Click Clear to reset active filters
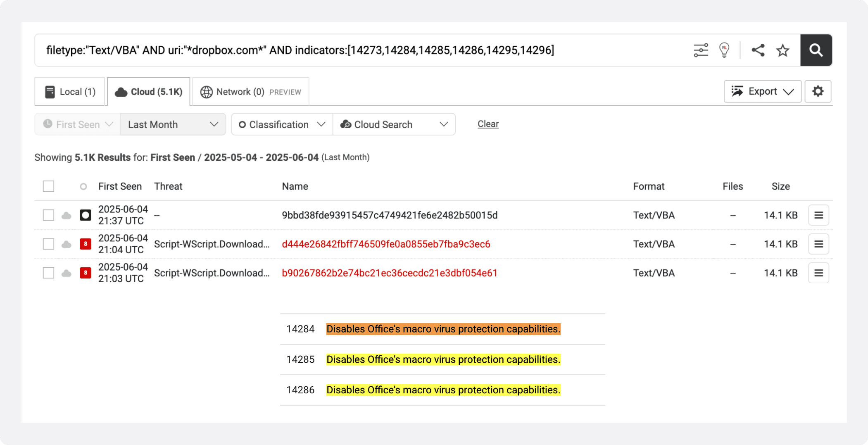 488,124
